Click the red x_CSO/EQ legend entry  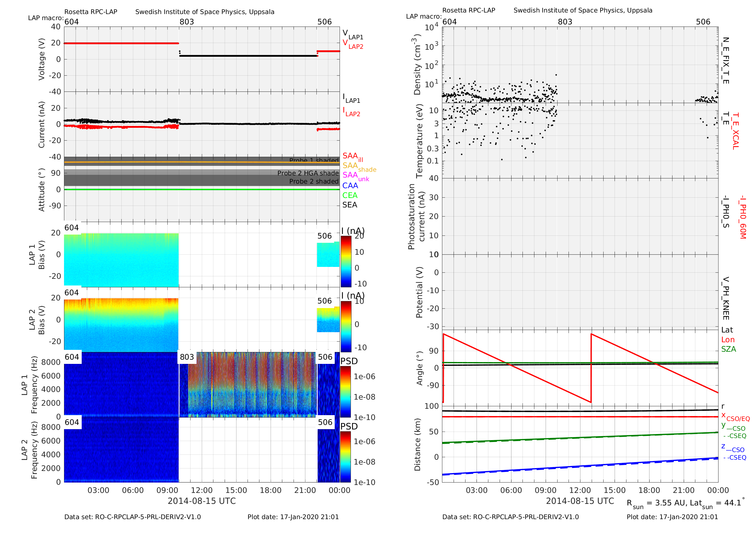(x=736, y=417)
